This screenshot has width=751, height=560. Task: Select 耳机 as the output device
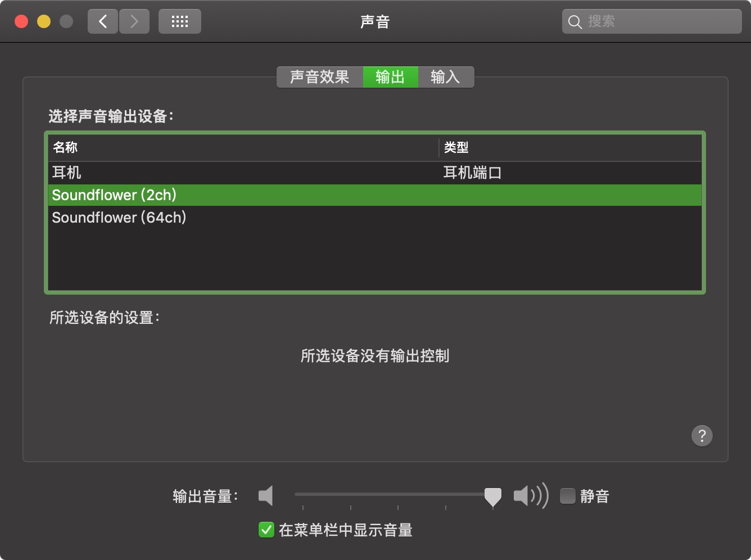[375, 173]
